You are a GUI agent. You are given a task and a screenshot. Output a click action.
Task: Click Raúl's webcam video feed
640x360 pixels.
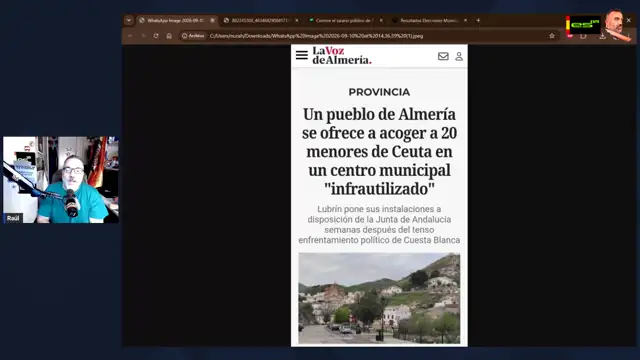[61, 180]
